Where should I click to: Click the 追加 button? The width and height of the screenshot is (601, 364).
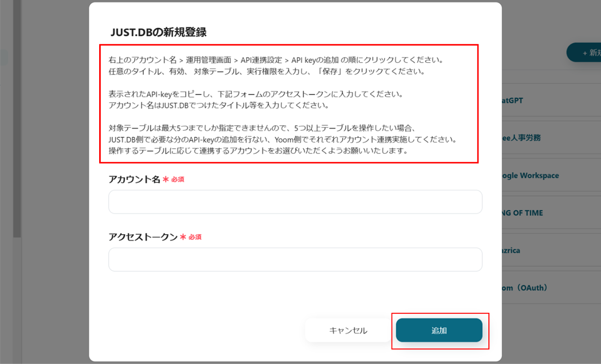pos(439,330)
